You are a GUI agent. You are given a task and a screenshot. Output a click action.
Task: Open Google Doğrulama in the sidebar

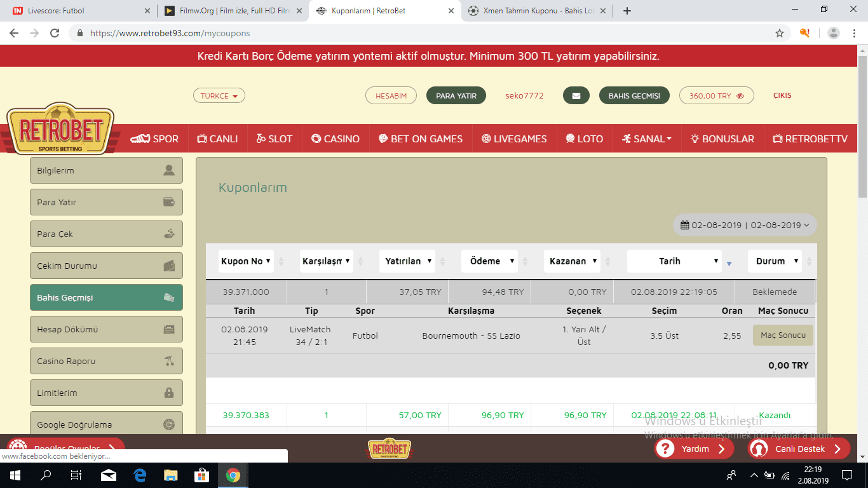pyautogui.click(x=106, y=424)
